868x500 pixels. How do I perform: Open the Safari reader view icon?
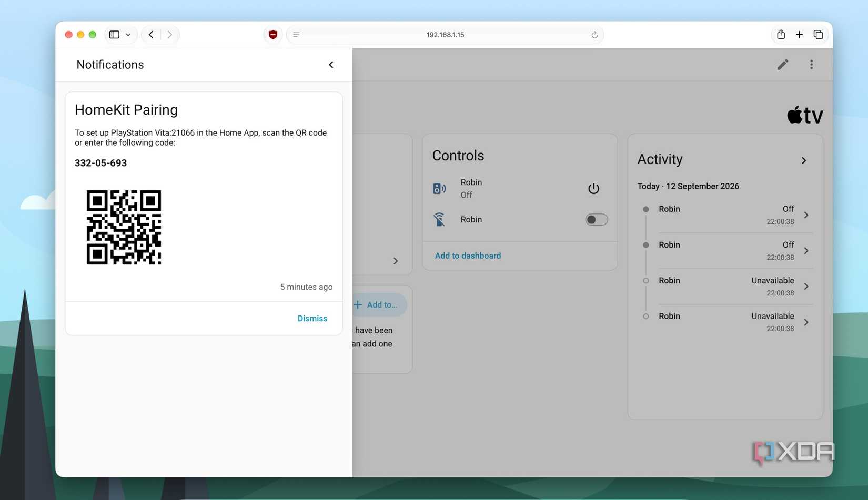click(x=296, y=35)
